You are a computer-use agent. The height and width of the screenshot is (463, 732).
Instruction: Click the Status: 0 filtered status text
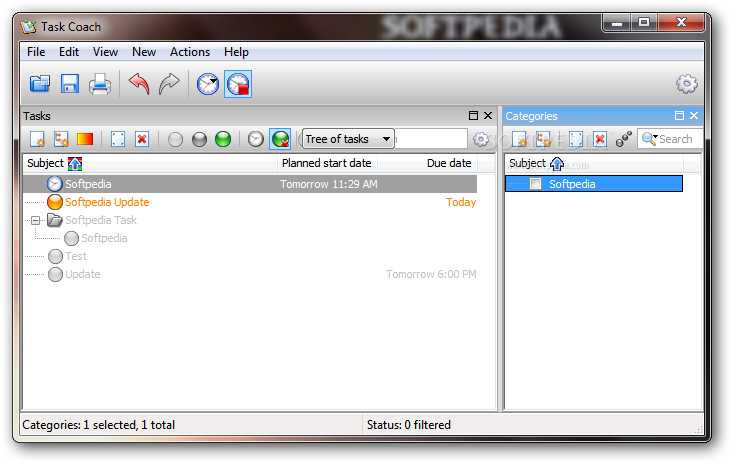(x=408, y=425)
